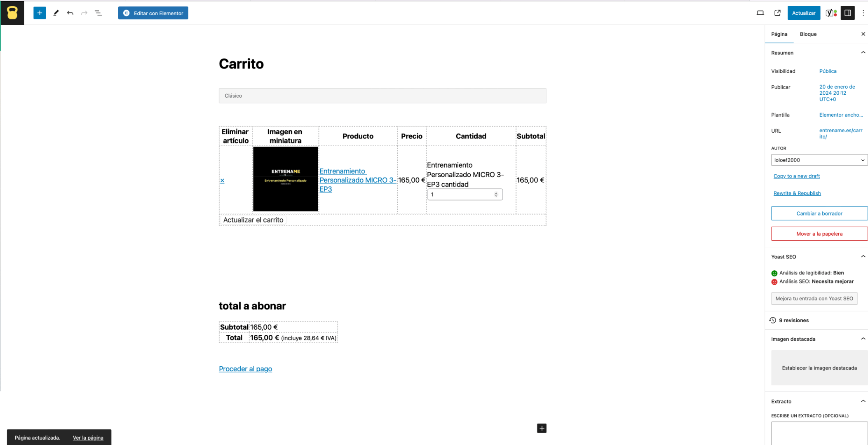Click Establecer la imagen destacada
Viewport: 868px width, 445px height.
point(819,368)
